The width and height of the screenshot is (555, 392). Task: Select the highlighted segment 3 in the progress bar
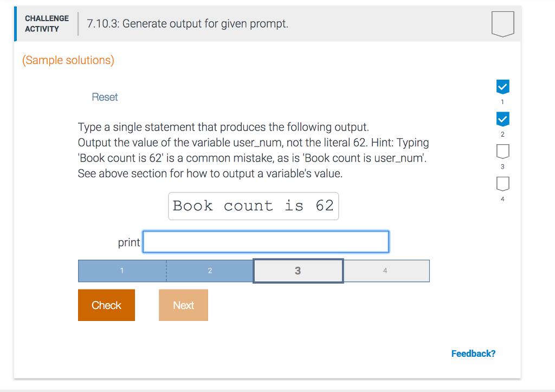pos(298,271)
